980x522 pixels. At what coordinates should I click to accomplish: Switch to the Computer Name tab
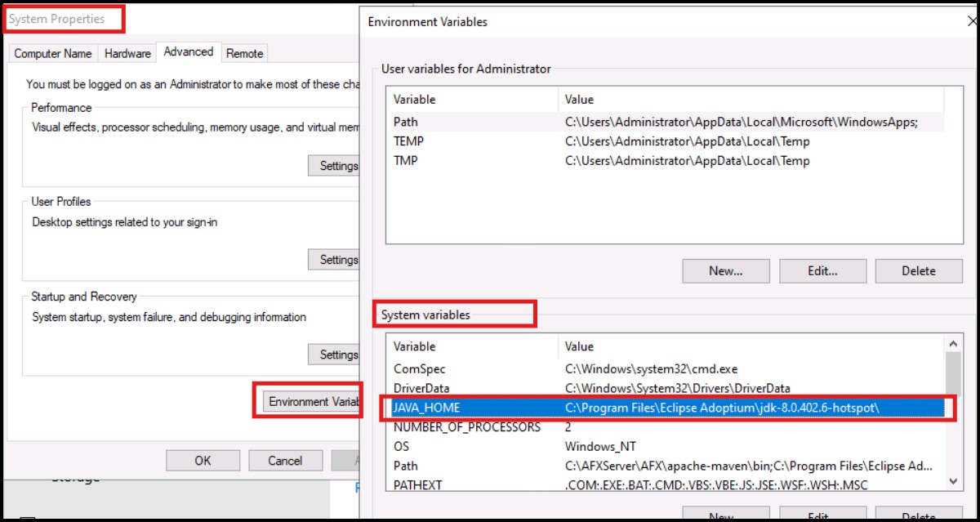pyautogui.click(x=53, y=53)
